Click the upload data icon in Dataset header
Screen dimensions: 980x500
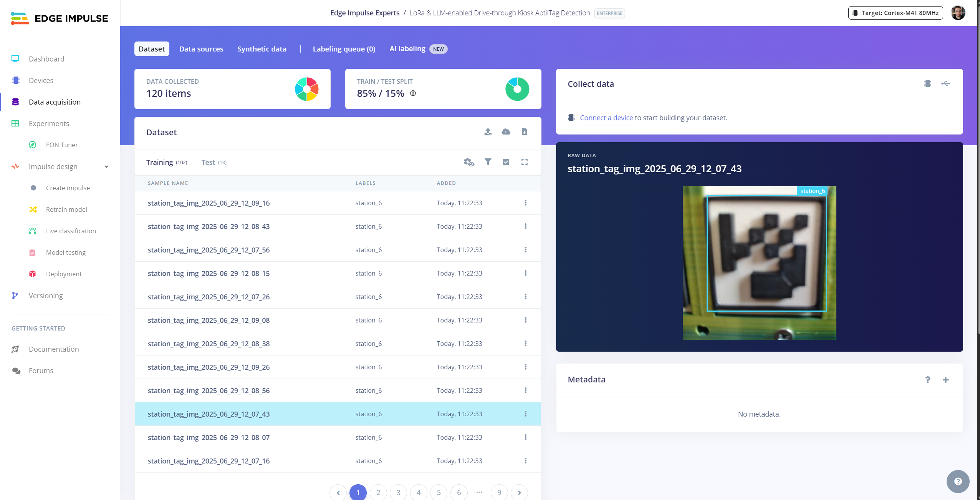point(488,132)
